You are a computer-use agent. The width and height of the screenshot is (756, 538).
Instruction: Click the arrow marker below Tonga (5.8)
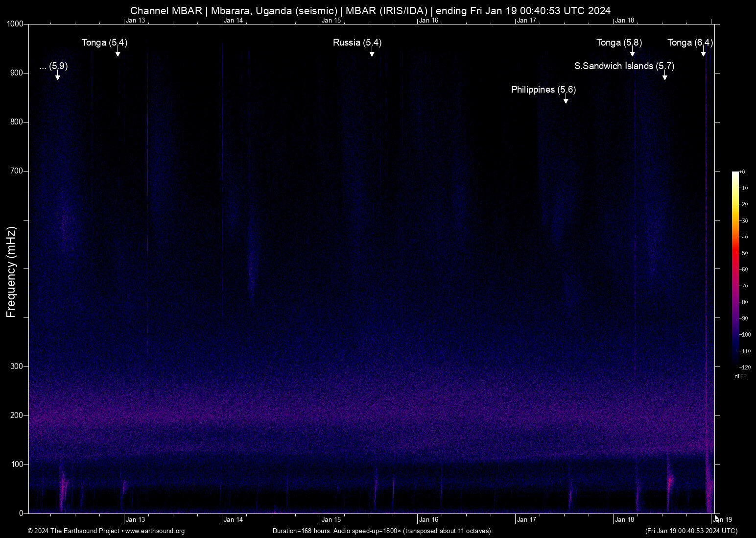pyautogui.click(x=633, y=53)
